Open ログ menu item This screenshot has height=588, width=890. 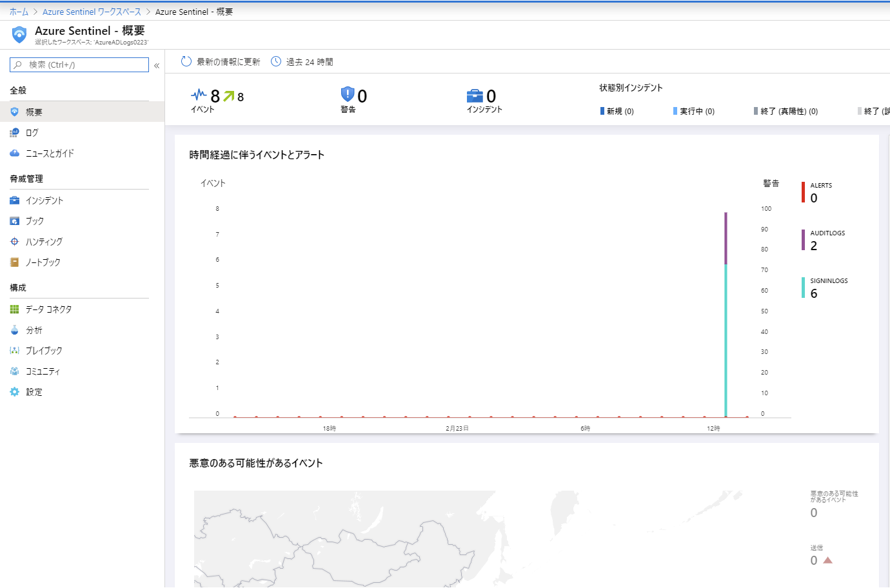[x=82, y=133]
